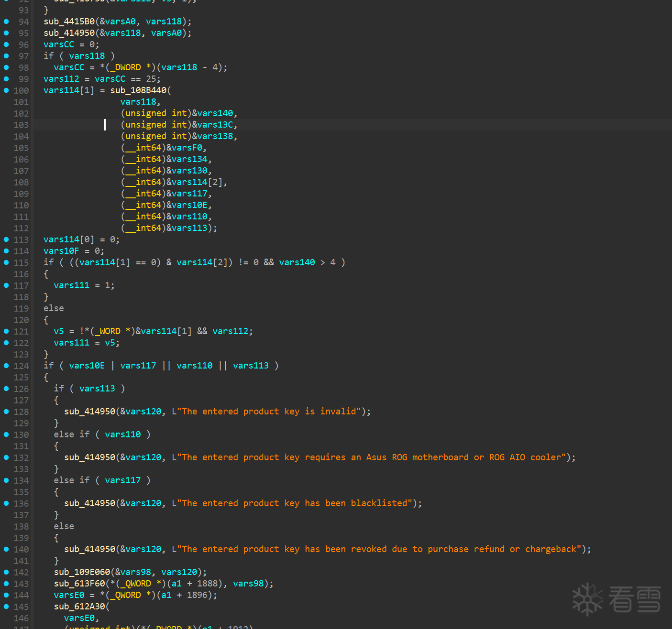
Task: Click vars117 on line 134
Action: [123, 480]
